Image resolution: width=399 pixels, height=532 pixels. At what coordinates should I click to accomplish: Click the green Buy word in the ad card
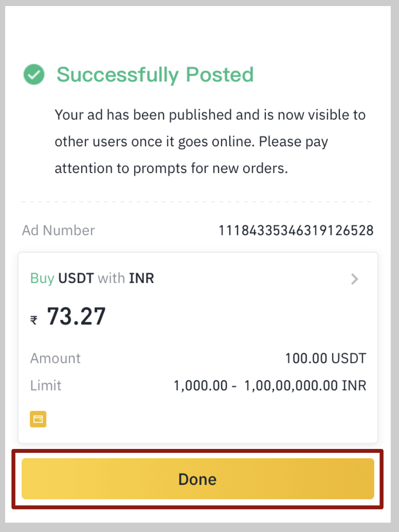(42, 279)
